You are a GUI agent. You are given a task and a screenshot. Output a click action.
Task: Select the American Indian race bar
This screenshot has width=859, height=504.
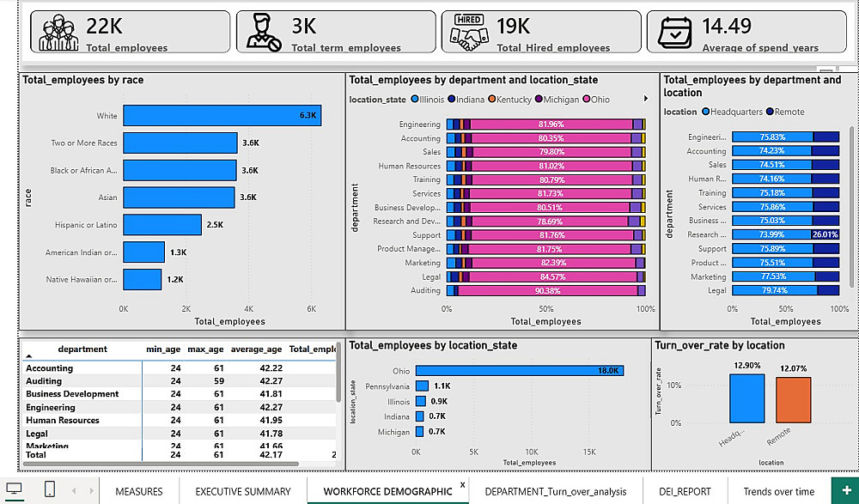tap(143, 252)
